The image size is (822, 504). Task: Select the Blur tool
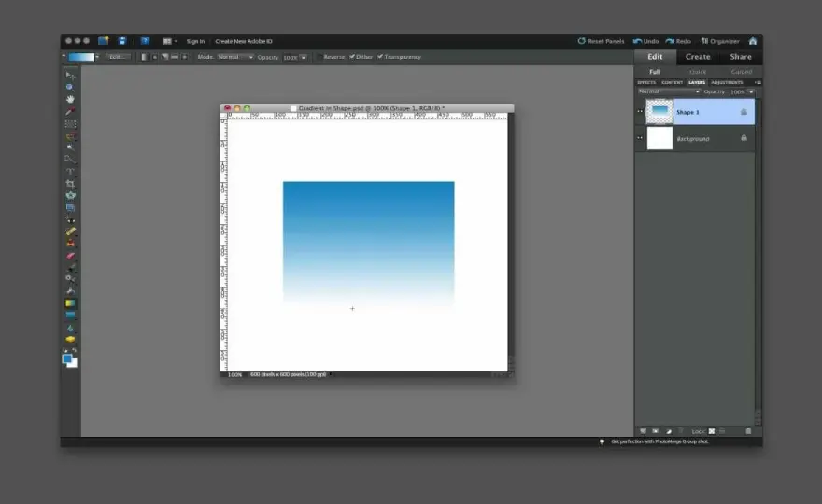click(70, 328)
